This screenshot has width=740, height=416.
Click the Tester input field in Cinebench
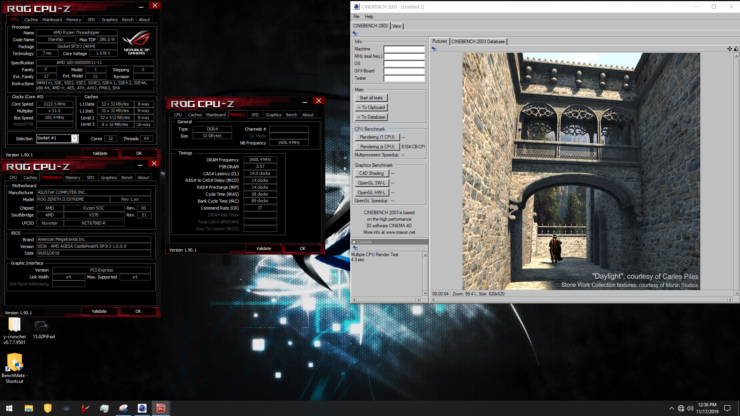[x=404, y=76]
